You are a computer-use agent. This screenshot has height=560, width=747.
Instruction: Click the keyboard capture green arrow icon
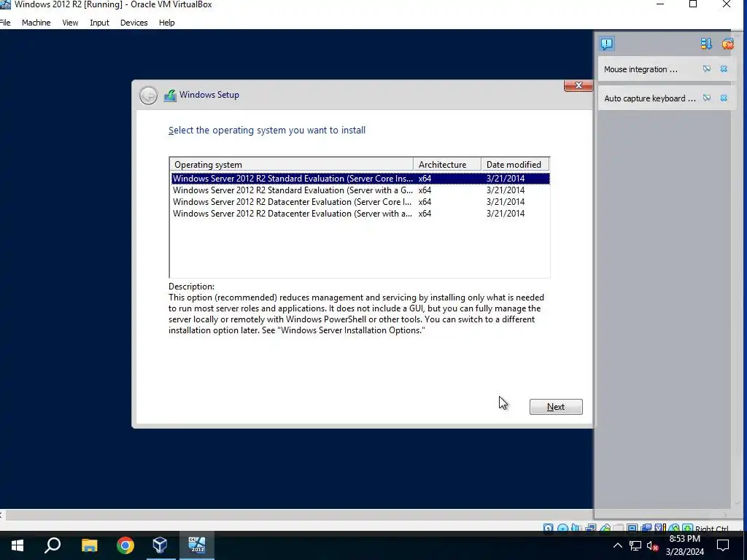click(x=687, y=528)
